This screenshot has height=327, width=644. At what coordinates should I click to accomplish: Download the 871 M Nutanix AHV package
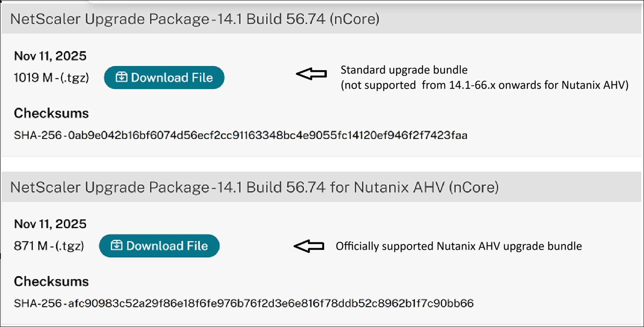(x=159, y=246)
